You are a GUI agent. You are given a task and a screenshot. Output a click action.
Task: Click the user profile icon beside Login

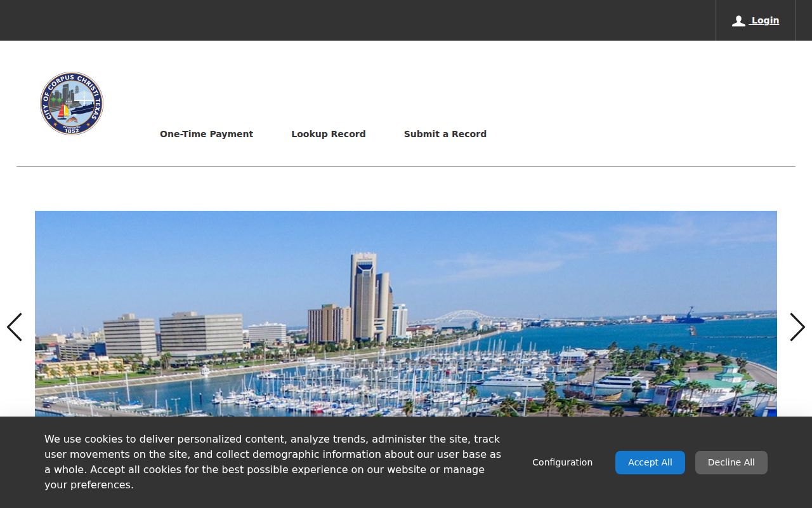(738, 21)
